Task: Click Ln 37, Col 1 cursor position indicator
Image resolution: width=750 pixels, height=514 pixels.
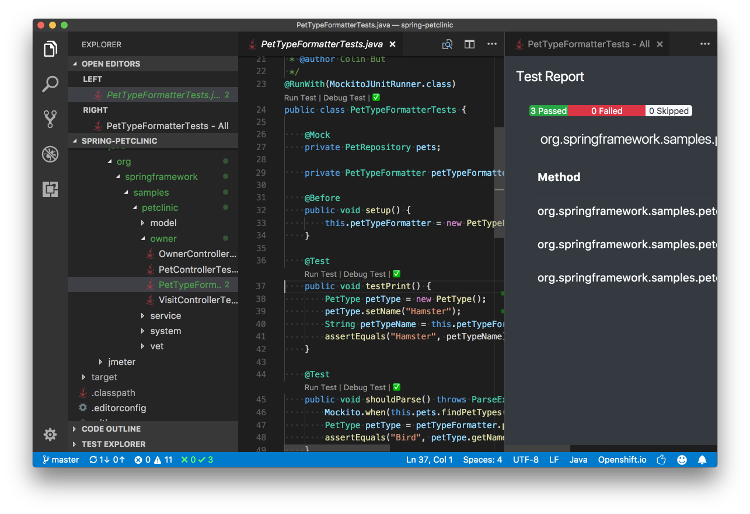Action: click(x=429, y=459)
